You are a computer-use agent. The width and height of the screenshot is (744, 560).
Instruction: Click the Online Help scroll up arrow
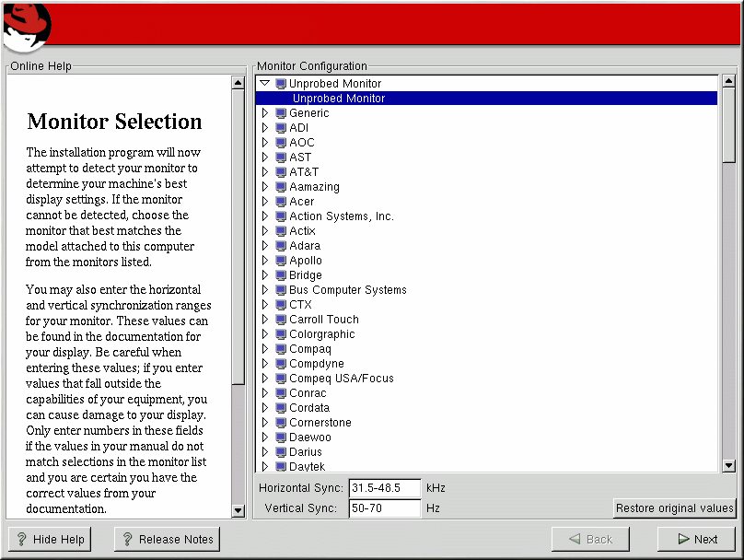238,83
